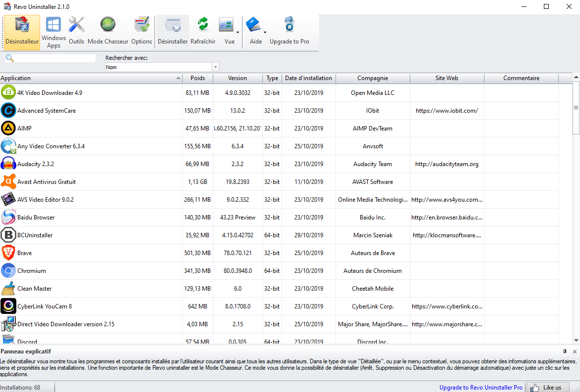580x392 pixels.
Task: Select the Baidu Browser icon
Action: pos(8,217)
